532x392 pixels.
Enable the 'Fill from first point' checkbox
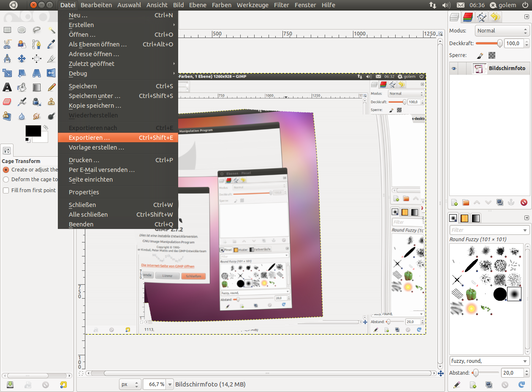tap(5, 190)
